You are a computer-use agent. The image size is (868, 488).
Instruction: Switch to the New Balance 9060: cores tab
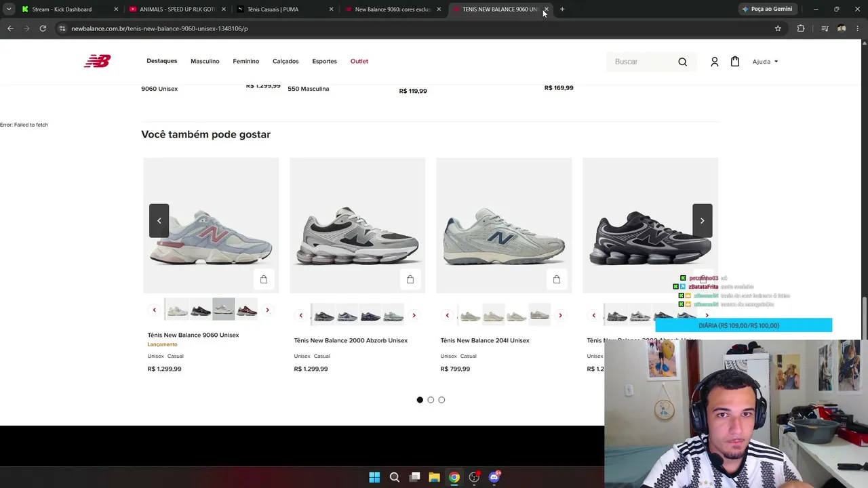pos(392,9)
